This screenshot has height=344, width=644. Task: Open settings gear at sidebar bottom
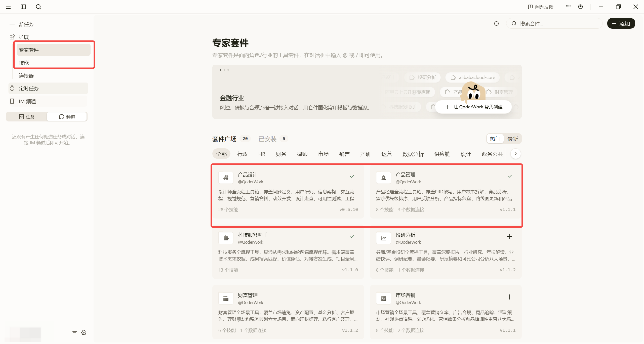(x=84, y=333)
